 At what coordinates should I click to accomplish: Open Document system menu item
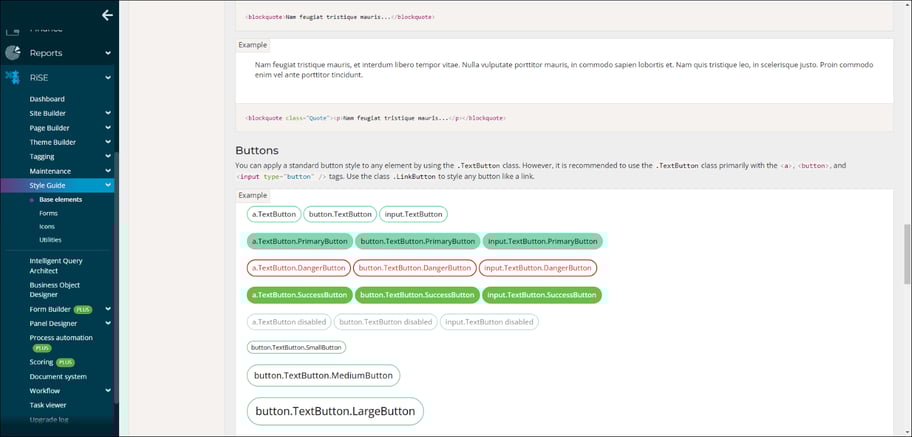(58, 376)
